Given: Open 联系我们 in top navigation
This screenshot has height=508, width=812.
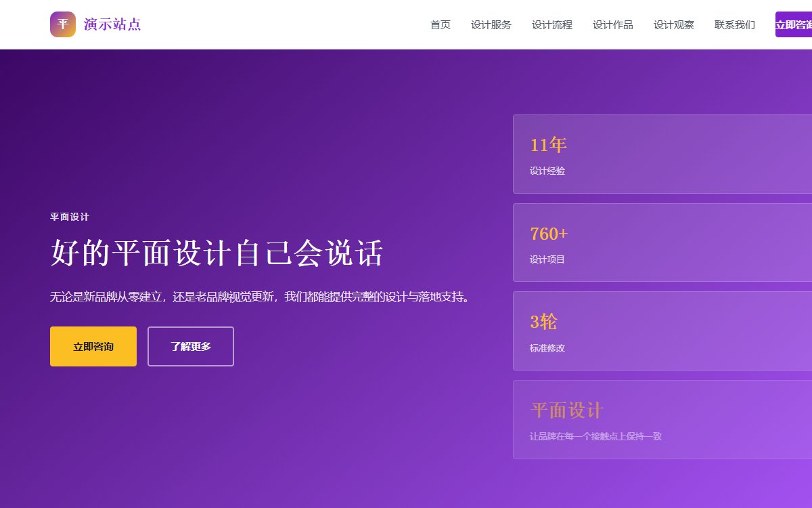Looking at the screenshot, I should (735, 25).
